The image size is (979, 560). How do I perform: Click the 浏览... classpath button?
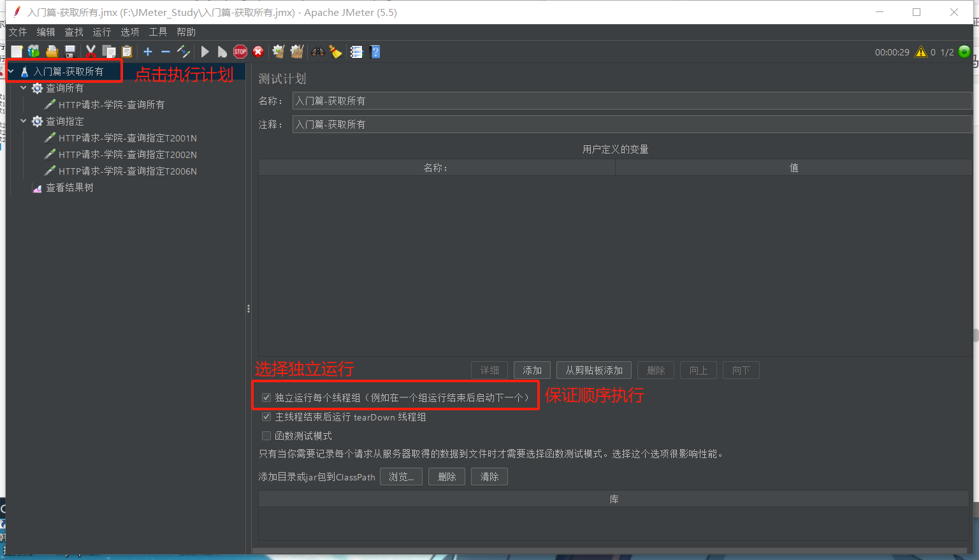click(x=401, y=477)
